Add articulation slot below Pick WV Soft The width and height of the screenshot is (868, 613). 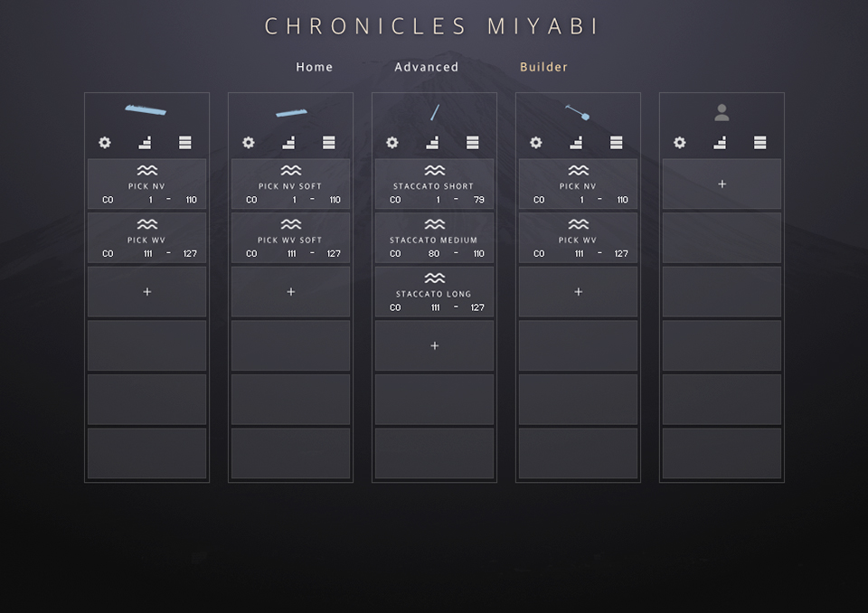coord(291,291)
